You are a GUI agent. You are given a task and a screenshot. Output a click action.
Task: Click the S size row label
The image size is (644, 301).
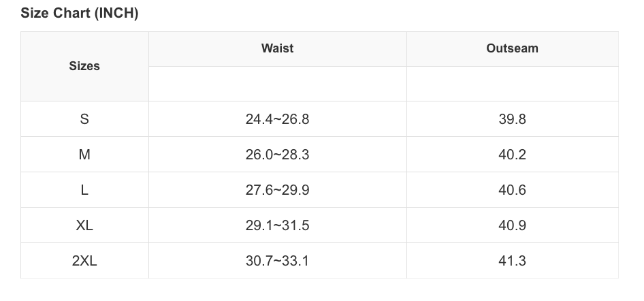[84, 119]
